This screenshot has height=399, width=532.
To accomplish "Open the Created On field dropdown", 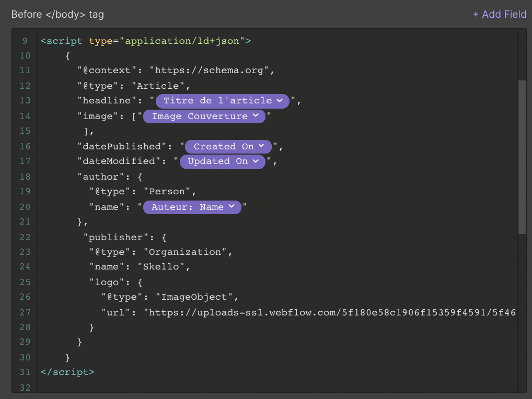I will tap(228, 146).
